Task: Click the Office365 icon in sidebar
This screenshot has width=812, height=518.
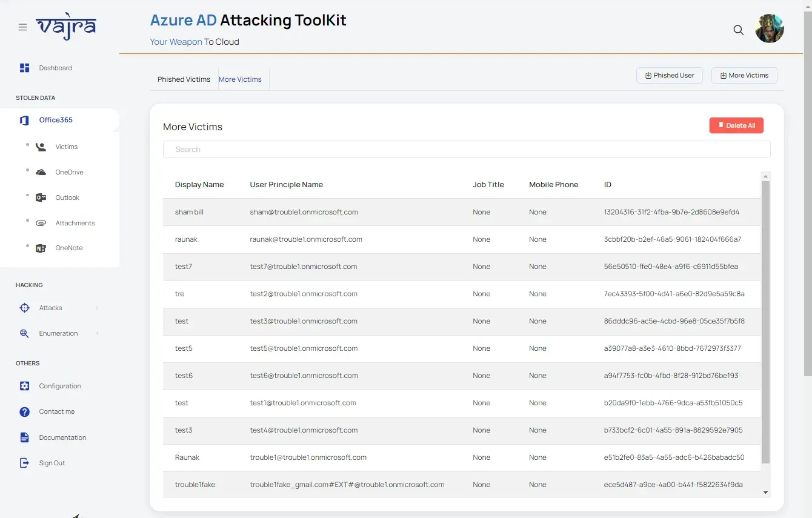Action: pos(24,120)
